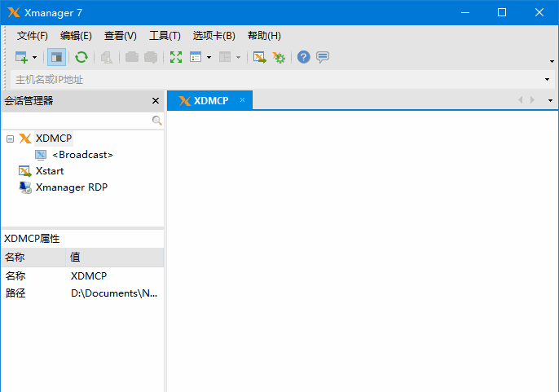The image size is (559, 392).
Task: Select the Xstart tree item
Action: pyautogui.click(x=50, y=171)
